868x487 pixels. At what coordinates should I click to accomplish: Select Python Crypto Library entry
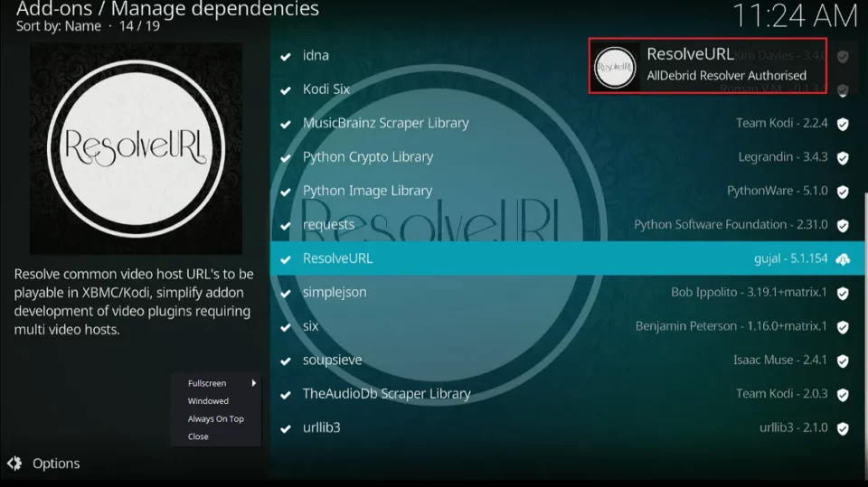coord(567,157)
